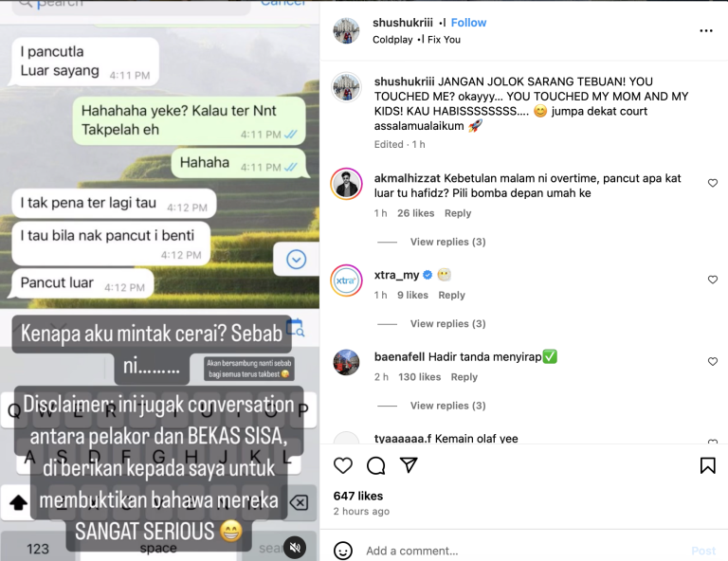Open comments via speech bubble icon

[376, 465]
